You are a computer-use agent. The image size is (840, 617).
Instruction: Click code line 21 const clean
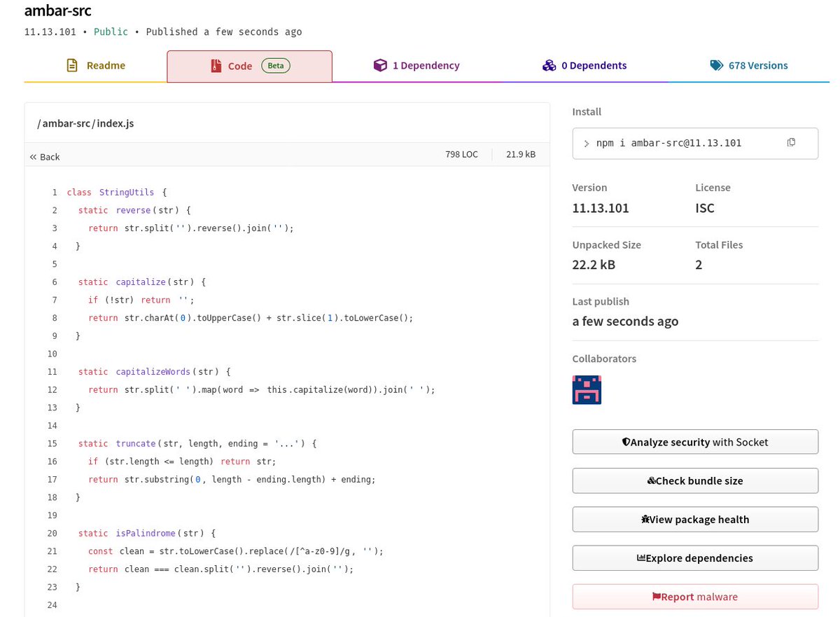pos(236,551)
